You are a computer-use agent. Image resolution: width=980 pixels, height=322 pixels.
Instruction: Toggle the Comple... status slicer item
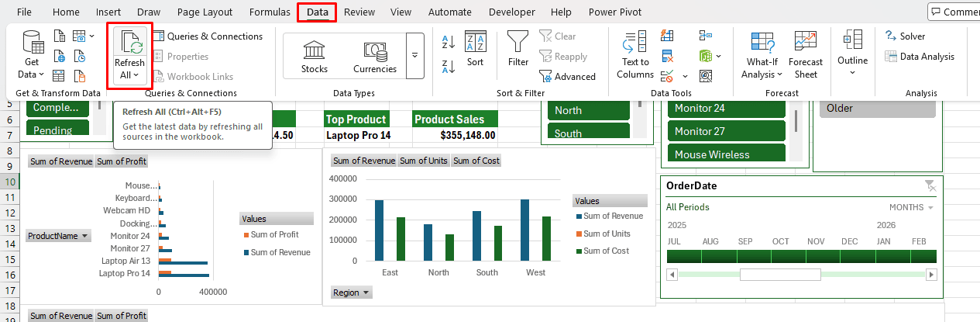coord(58,107)
